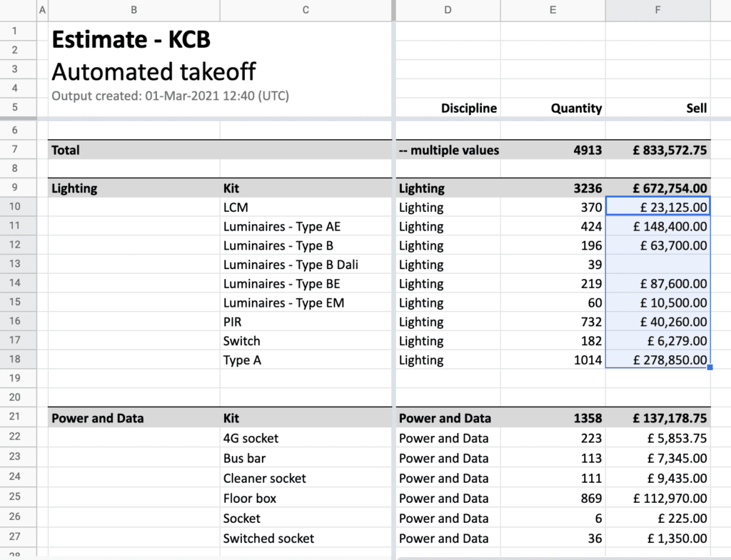Image resolution: width=731 pixels, height=560 pixels.
Task: Click the LCM kit cell
Action: pos(306,208)
